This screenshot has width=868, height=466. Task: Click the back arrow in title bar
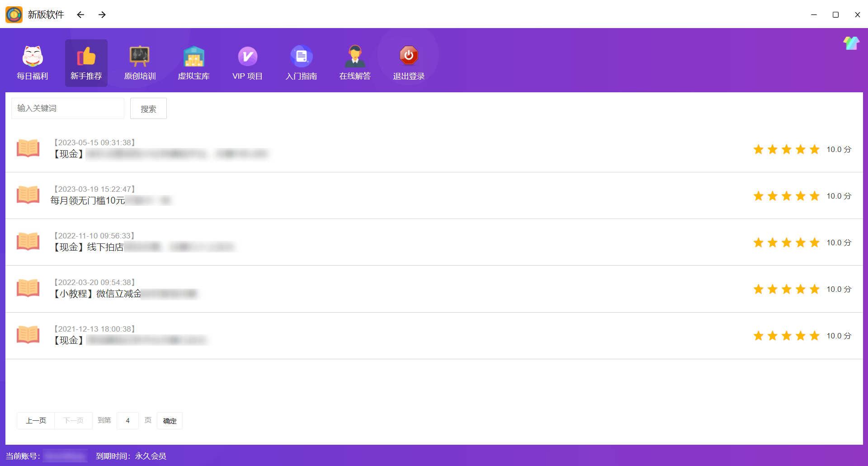coord(80,15)
